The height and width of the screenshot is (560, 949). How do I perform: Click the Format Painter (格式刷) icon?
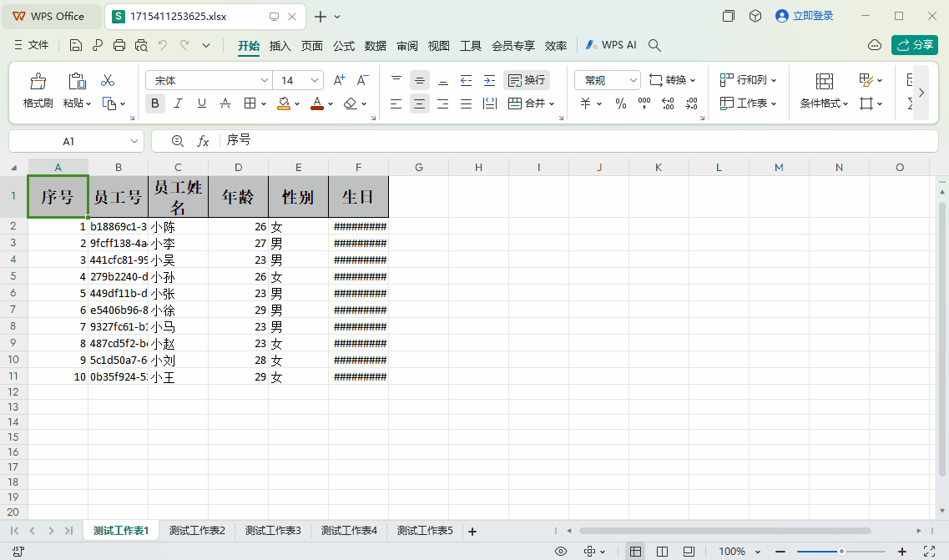tap(38, 81)
